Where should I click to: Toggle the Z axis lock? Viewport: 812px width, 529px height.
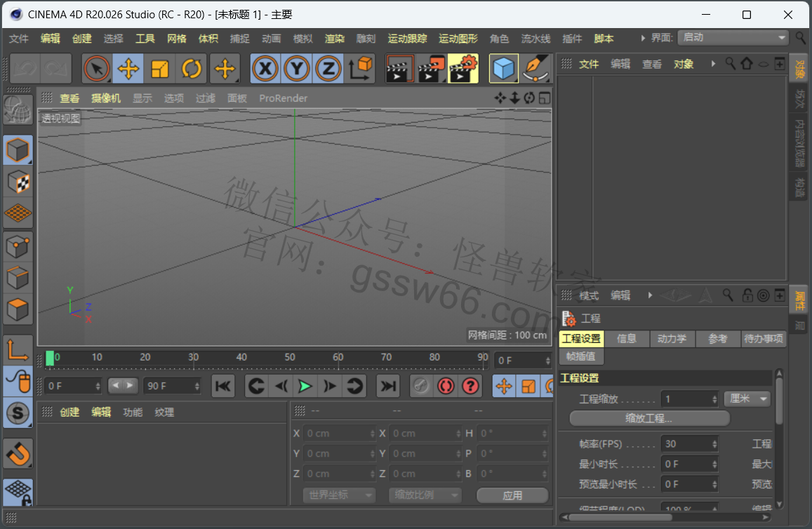click(328, 69)
